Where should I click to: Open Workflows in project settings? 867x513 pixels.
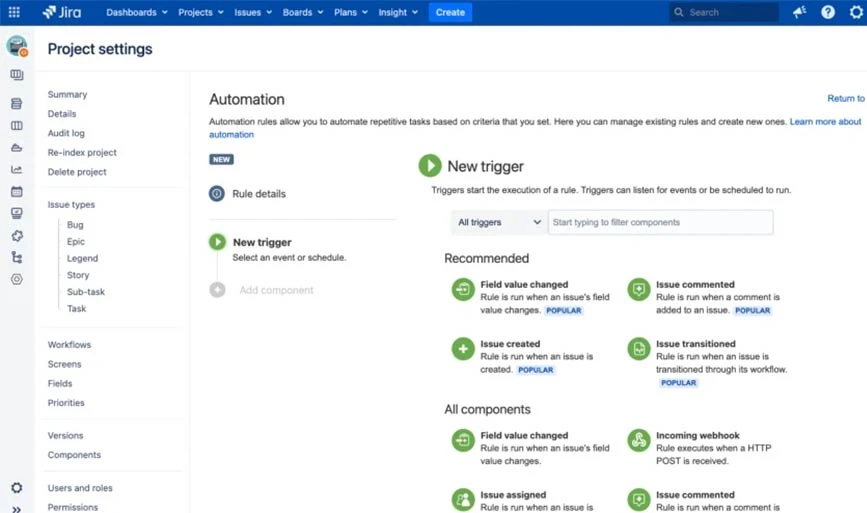[x=69, y=345]
